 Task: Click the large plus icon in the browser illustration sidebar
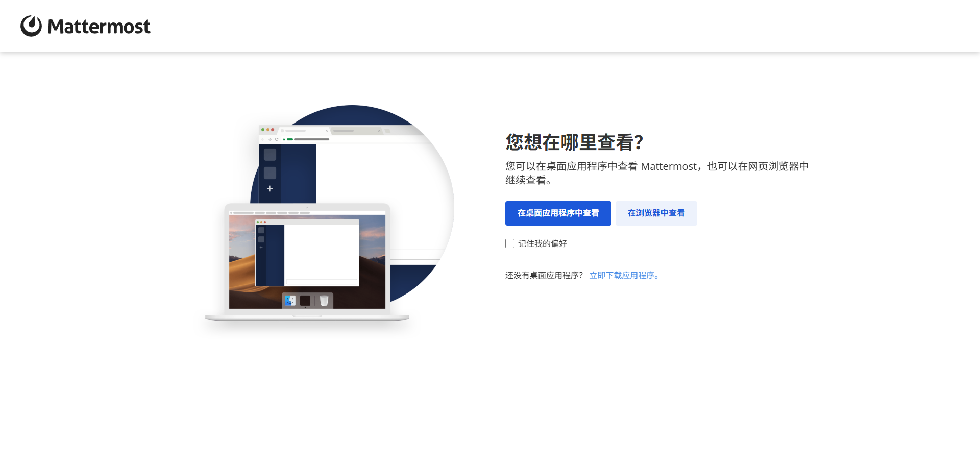pyautogui.click(x=270, y=189)
